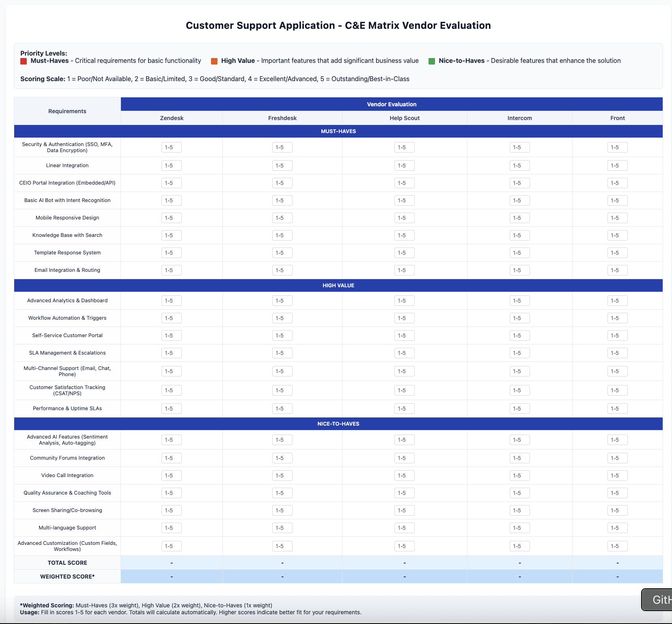Click Help Scout score field for Multi-Channel Support
The height and width of the screenshot is (624, 672).
tap(405, 371)
